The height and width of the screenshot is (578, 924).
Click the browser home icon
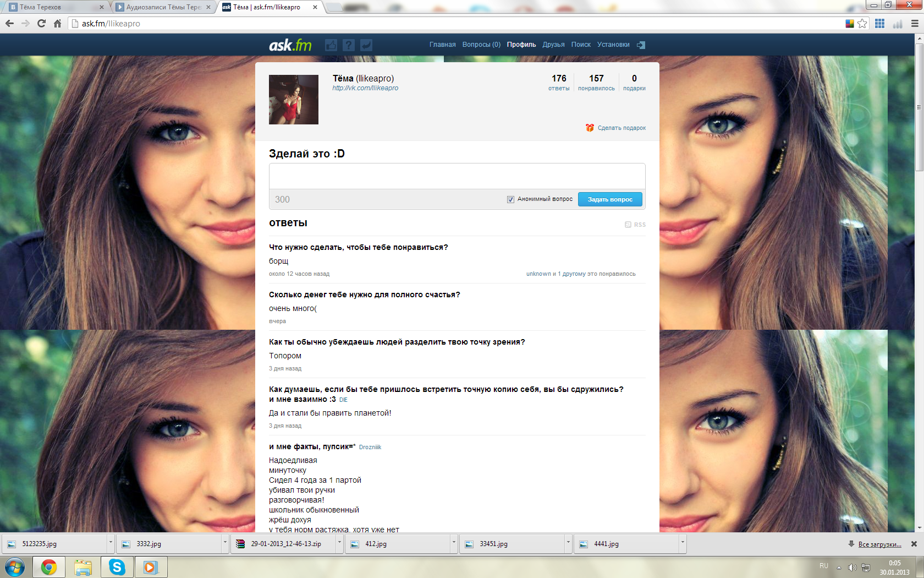[x=57, y=23]
